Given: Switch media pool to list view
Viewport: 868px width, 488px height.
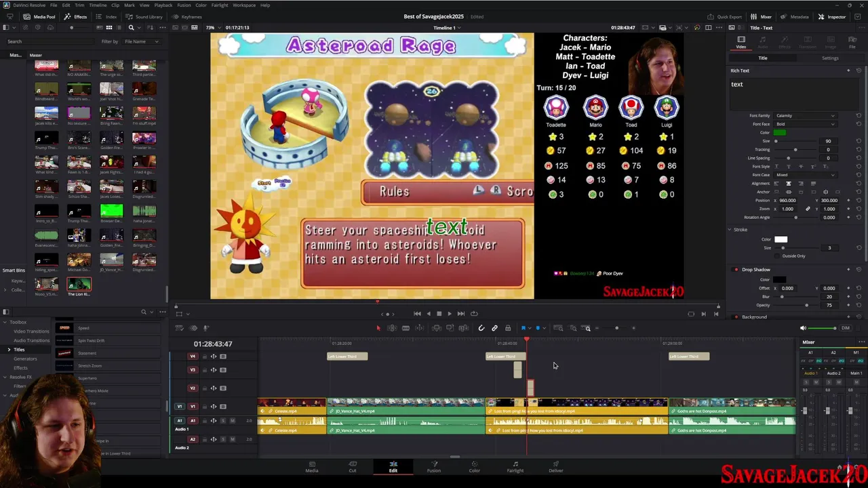Looking at the screenshot, I should pyautogui.click(x=119, y=27).
